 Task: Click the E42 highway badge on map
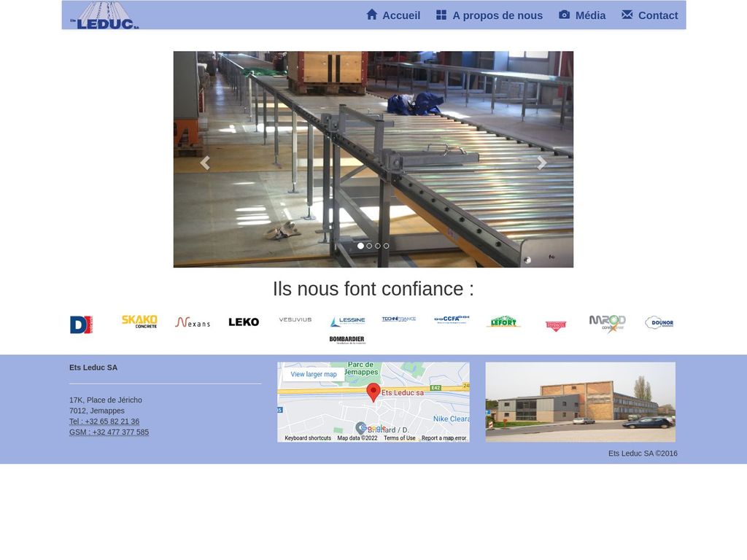(x=436, y=388)
